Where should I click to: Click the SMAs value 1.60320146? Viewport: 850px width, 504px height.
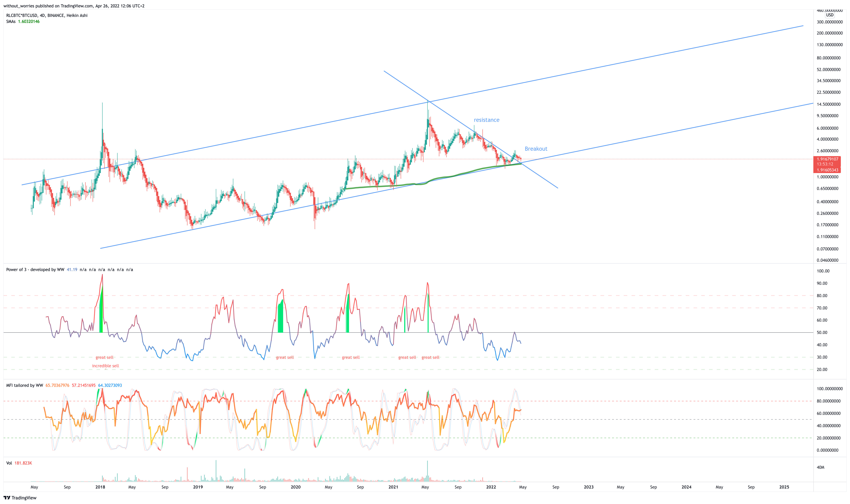[29, 21]
